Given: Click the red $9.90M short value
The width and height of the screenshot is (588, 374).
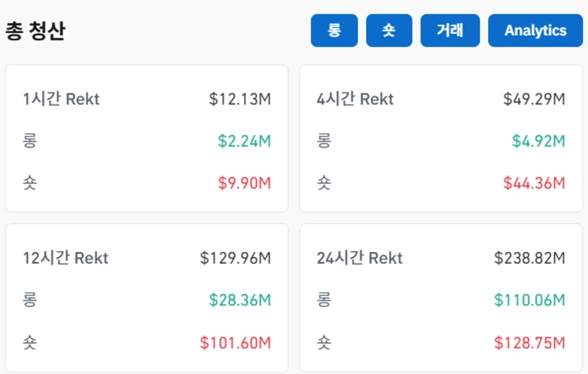Looking at the screenshot, I should tap(244, 183).
